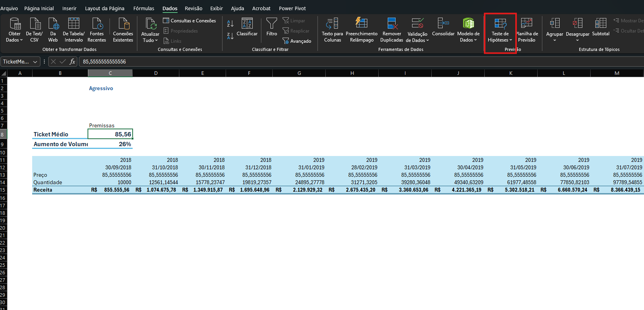Select Aumento de Volume cell 26%
The width and height of the screenshot is (644, 310).
pos(110,144)
